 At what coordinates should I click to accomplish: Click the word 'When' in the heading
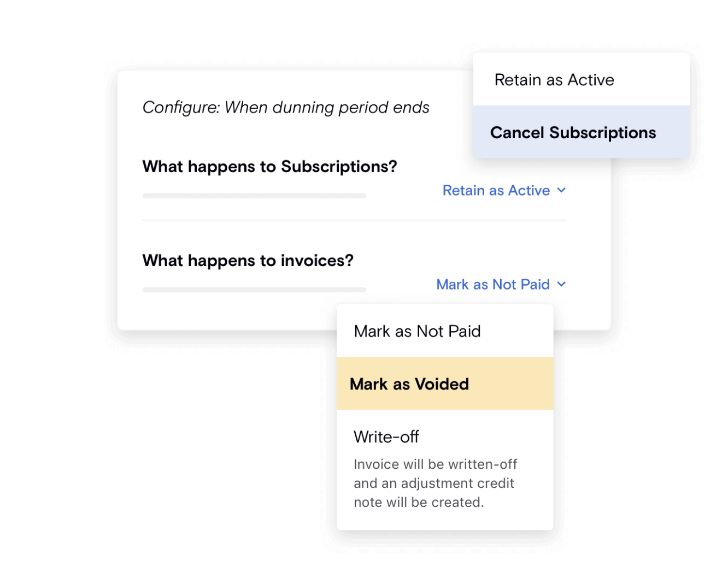tap(246, 108)
